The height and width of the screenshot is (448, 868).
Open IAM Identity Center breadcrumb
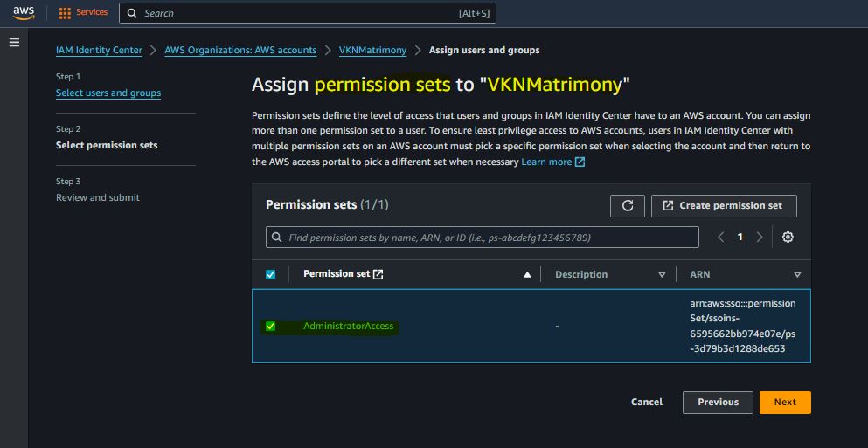point(99,50)
